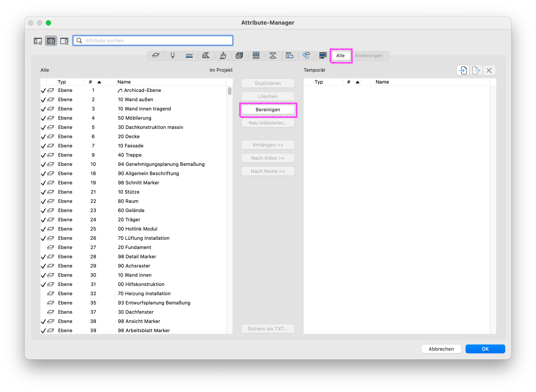
Task: Click the magnifier icon in search field
Action: 79,40
